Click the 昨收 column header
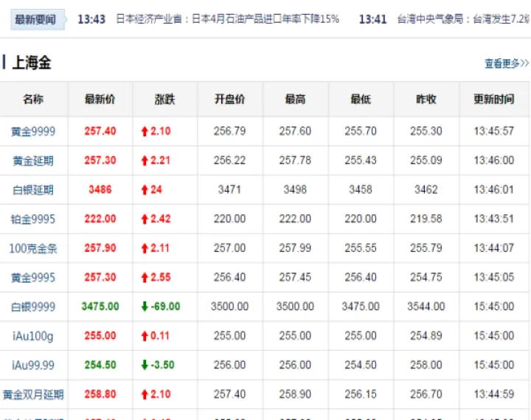The height and width of the screenshot is (420, 531). (426, 99)
